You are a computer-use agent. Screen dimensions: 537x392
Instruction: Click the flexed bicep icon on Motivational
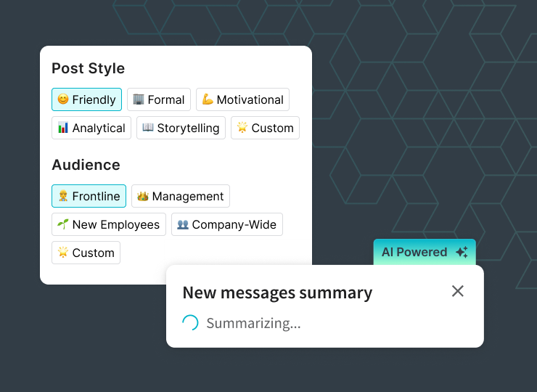pyautogui.click(x=208, y=99)
